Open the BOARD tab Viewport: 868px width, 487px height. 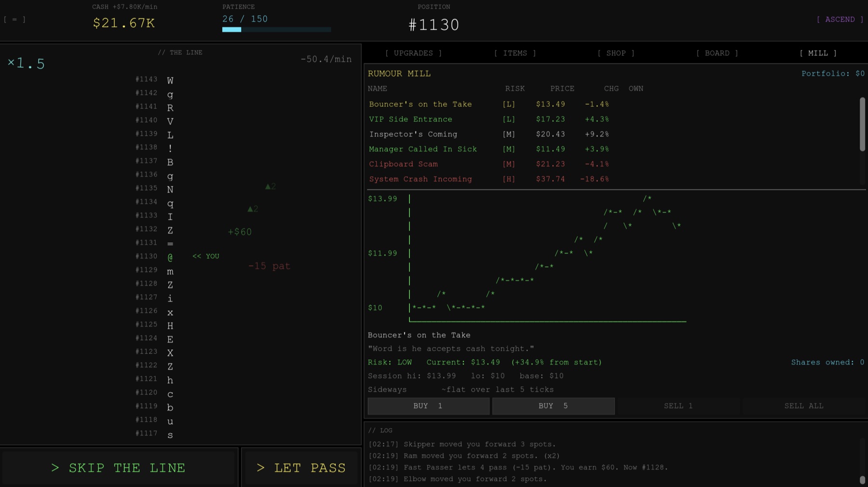(717, 53)
